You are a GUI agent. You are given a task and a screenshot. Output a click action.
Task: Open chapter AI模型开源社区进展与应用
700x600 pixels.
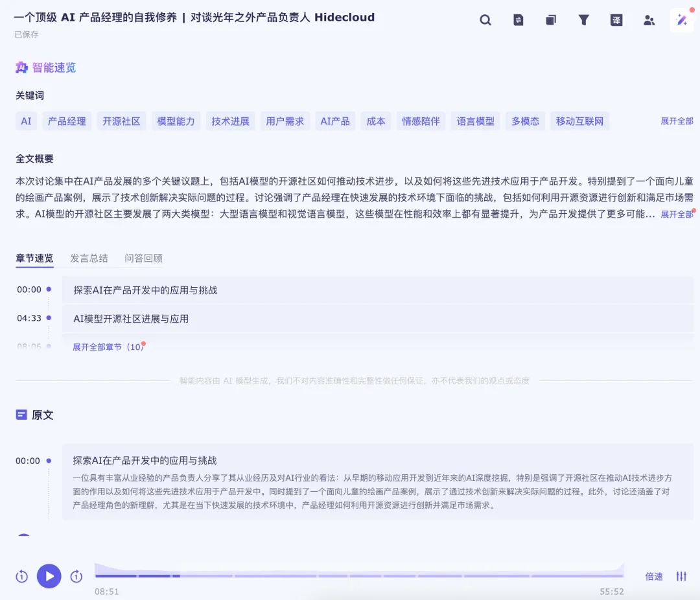click(378, 319)
